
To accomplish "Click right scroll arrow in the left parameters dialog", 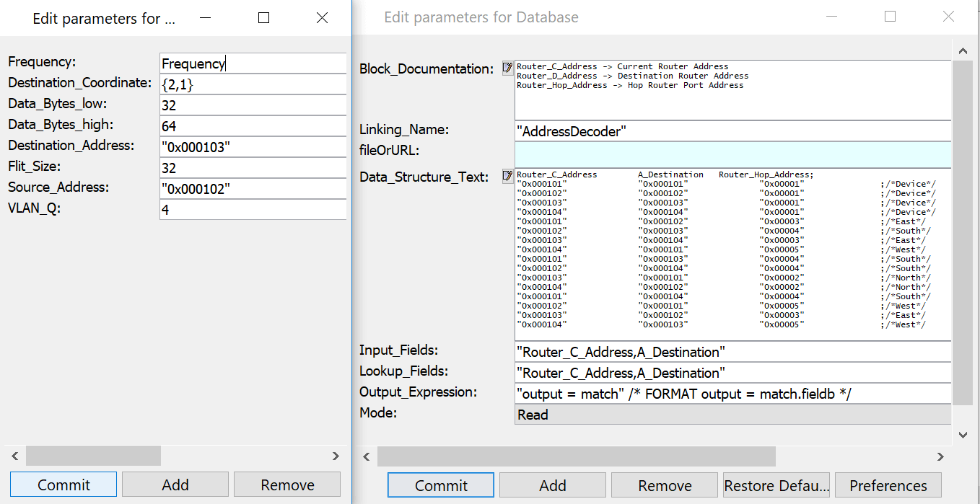I will (336, 456).
